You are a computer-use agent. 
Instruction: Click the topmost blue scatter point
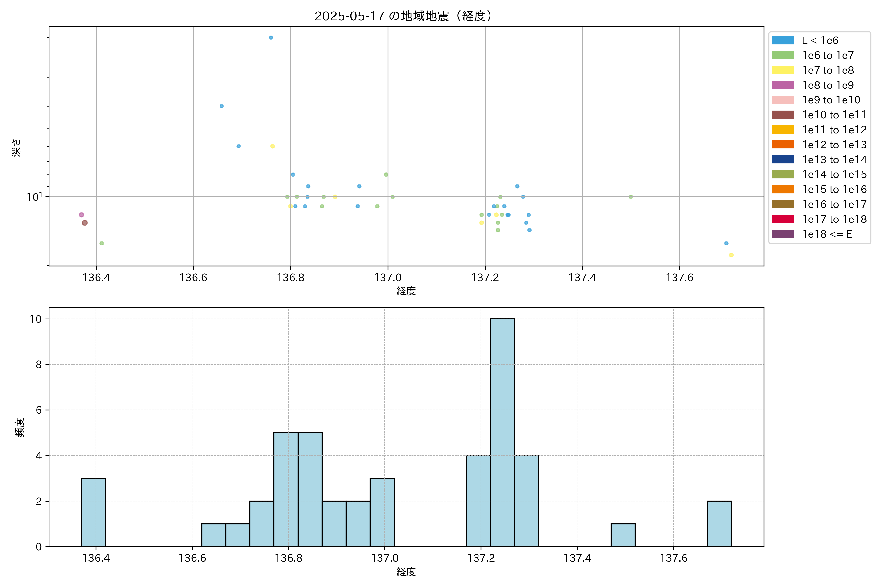coord(271,37)
